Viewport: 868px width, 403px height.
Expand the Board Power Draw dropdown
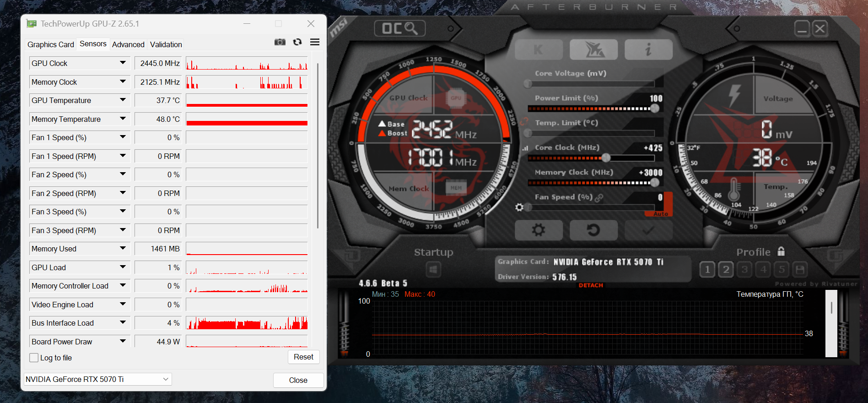[123, 341]
